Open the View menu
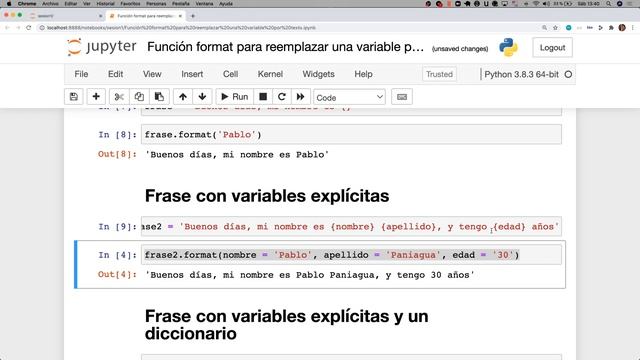This screenshot has height=360, width=640. point(152,74)
